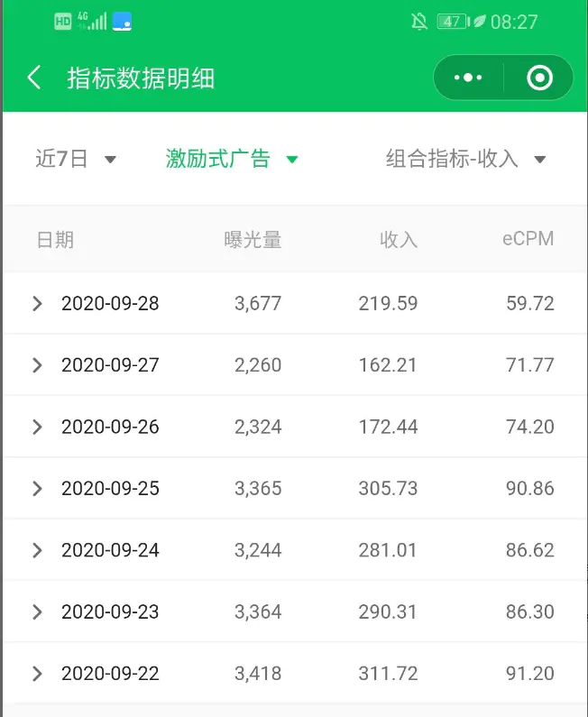Tap the battery level indicator
Viewport: 588px width, 717px height.
click(x=453, y=22)
